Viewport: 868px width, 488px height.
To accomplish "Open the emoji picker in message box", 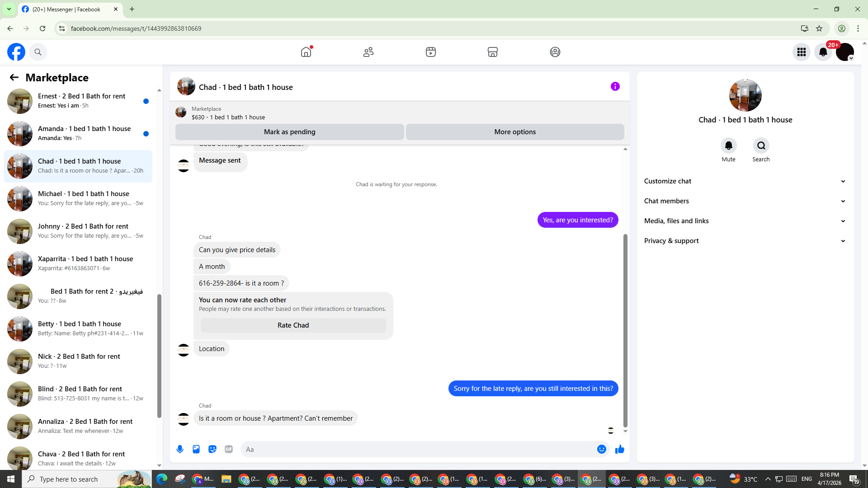I will 601,449.
